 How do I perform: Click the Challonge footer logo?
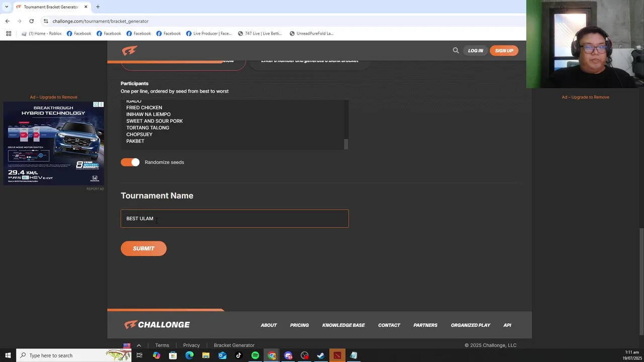[x=157, y=325]
